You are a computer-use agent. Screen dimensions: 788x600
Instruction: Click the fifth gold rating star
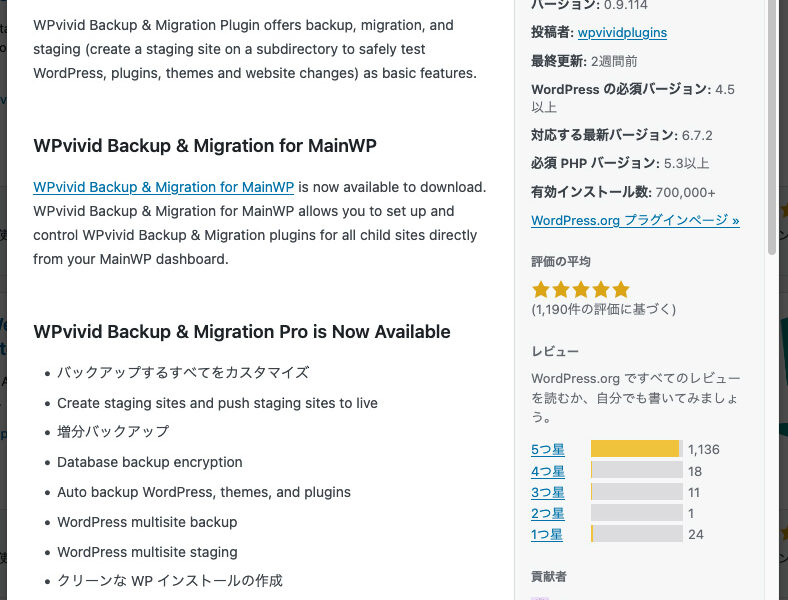click(x=621, y=289)
